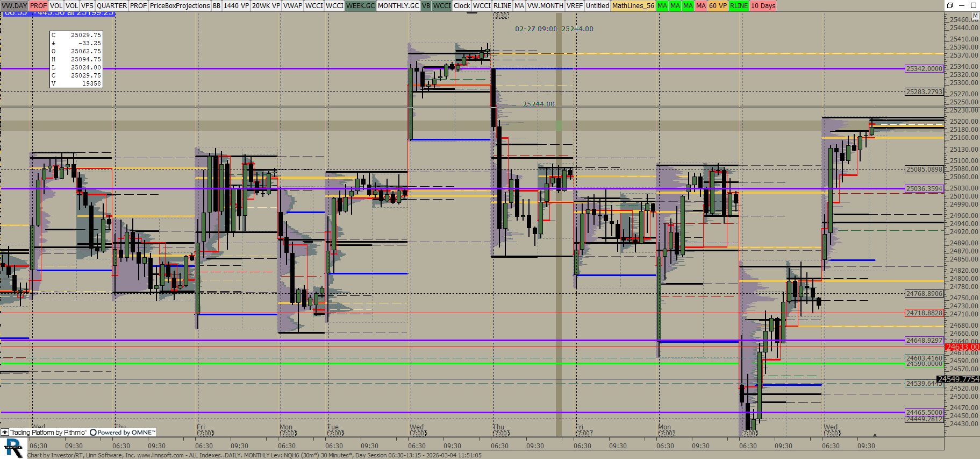Image resolution: width=980 pixels, height=459 pixels.
Task: Toggle the red PROF button
Action: (38, 6)
